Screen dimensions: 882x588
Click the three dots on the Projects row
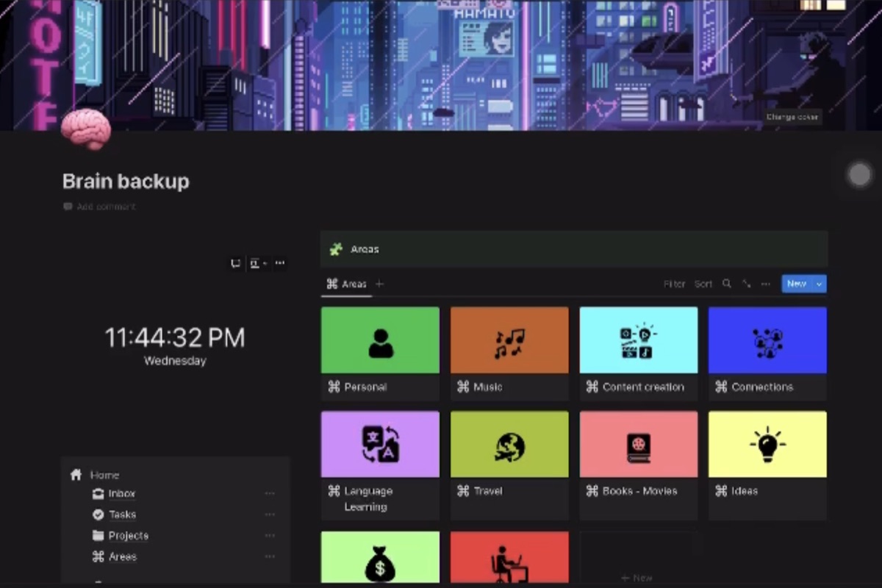coord(270,536)
